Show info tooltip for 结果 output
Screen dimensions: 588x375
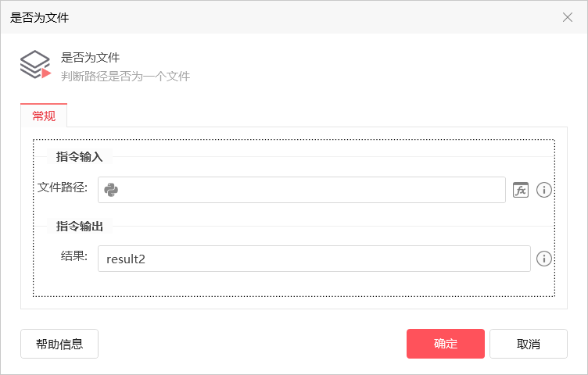pyautogui.click(x=543, y=259)
